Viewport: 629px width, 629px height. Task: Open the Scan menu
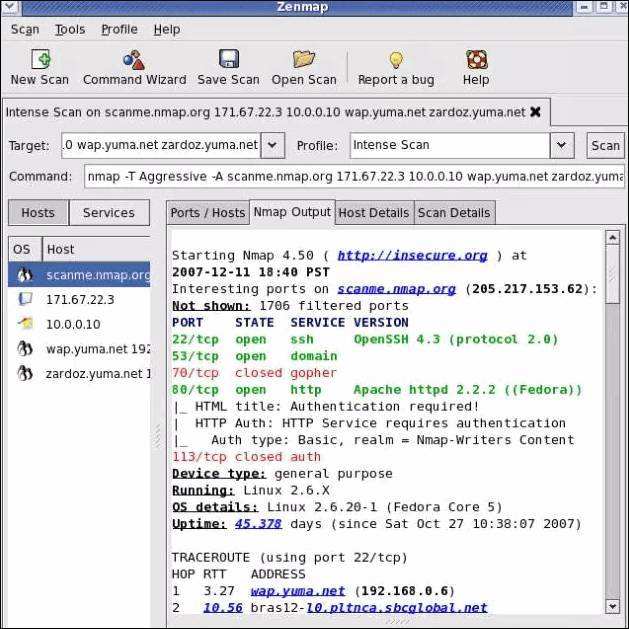point(25,29)
